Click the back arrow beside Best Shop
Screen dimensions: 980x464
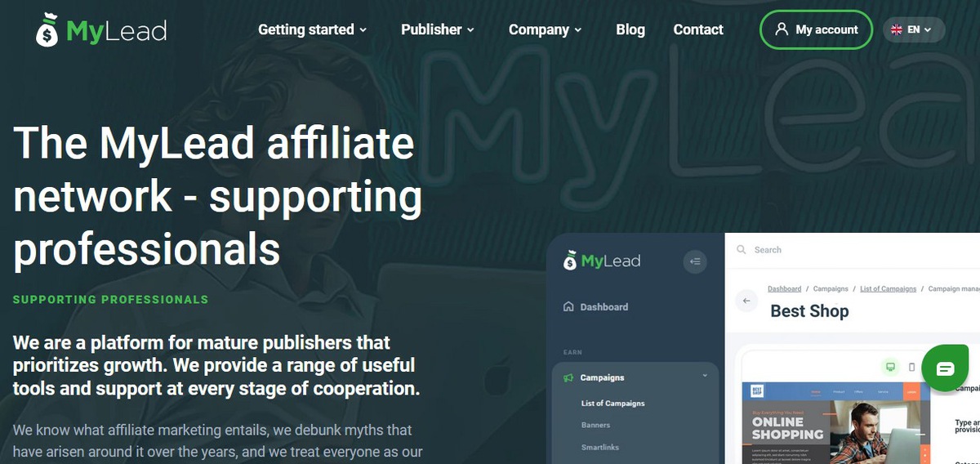tap(746, 301)
